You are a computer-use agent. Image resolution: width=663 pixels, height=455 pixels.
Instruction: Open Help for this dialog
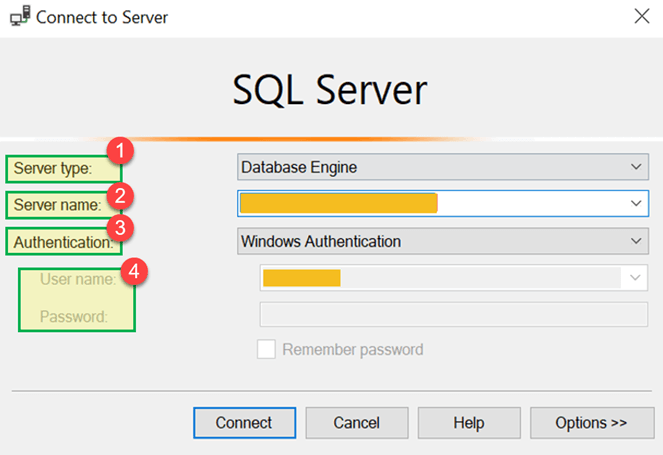[x=468, y=423]
